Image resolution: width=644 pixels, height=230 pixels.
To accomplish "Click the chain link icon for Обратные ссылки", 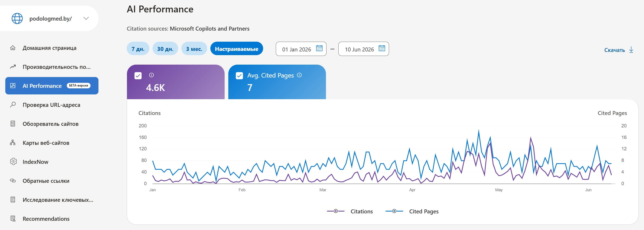I will click(x=13, y=181).
